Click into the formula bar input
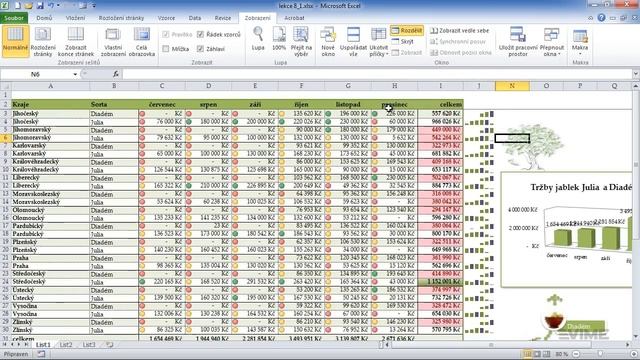Screen dimensions: 640x360 pyautogui.click(x=378, y=74)
